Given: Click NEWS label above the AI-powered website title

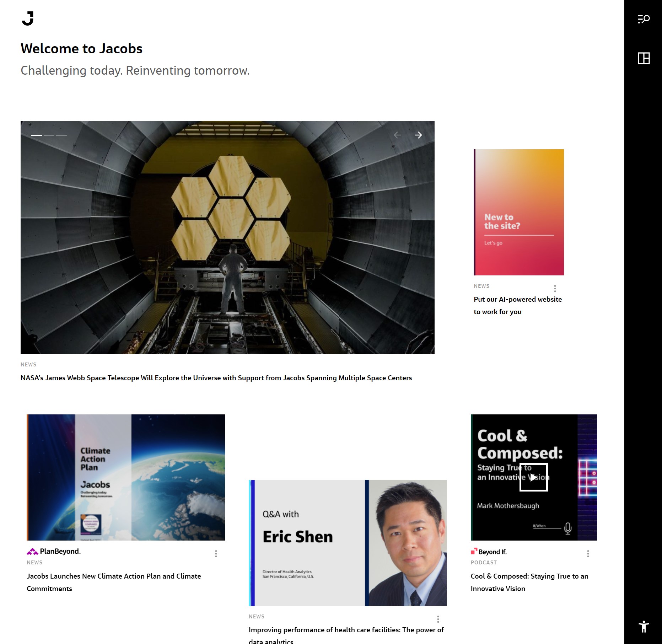Looking at the screenshot, I should coord(481,286).
